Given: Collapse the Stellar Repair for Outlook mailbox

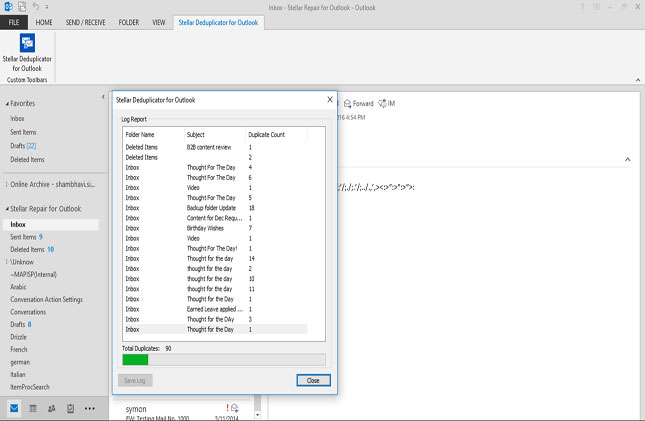Looking at the screenshot, I should [6, 209].
